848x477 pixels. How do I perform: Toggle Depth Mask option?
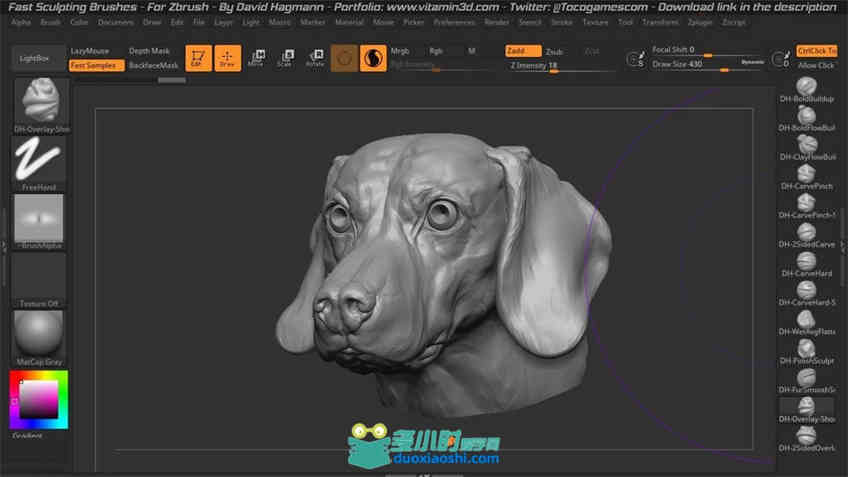(x=149, y=51)
